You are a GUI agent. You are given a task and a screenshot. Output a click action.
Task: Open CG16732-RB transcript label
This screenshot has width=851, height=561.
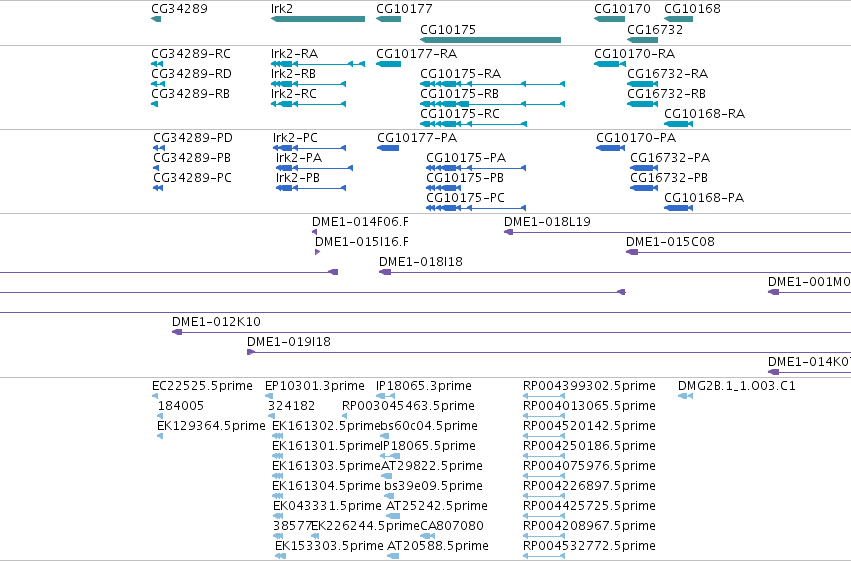tap(666, 94)
